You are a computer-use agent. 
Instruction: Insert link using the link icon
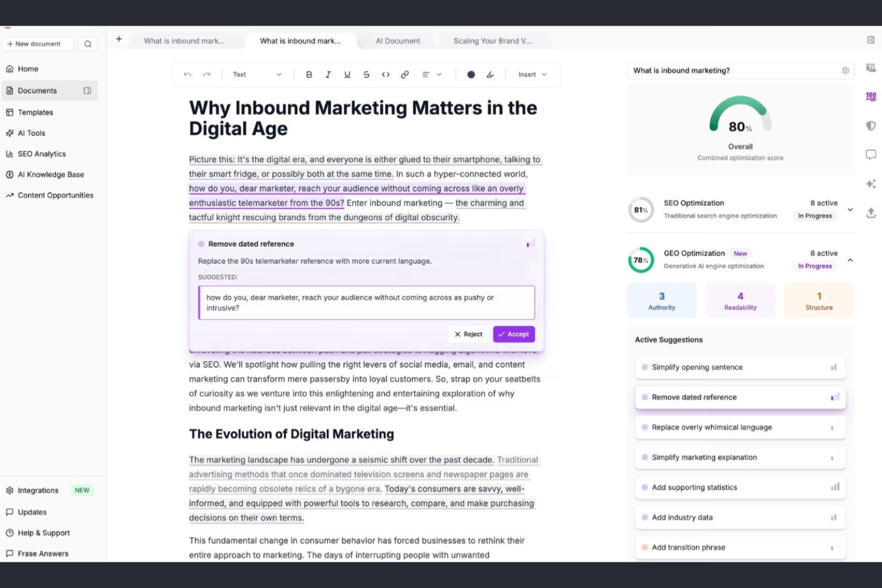pyautogui.click(x=405, y=74)
